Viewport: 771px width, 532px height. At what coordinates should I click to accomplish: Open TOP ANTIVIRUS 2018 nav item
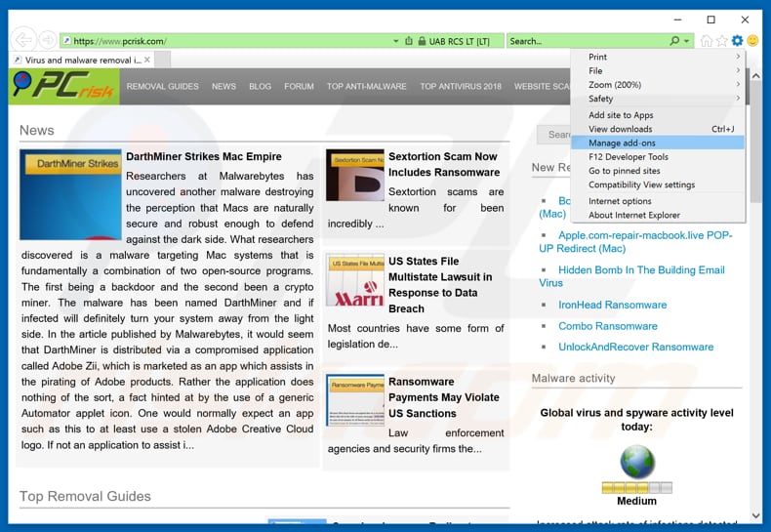pos(461,86)
